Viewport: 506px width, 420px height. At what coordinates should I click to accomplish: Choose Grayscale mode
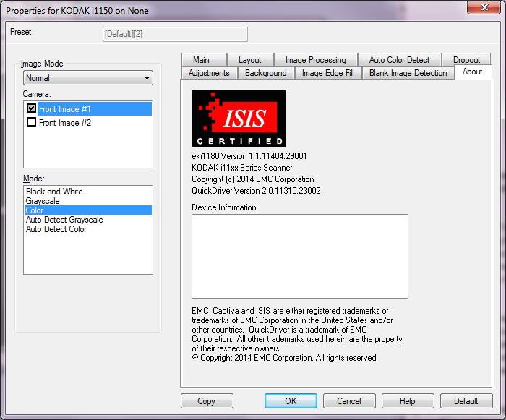(x=88, y=201)
